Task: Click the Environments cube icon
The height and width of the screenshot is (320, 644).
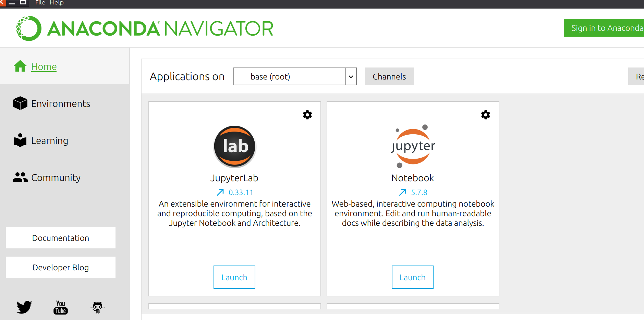Action: click(20, 103)
